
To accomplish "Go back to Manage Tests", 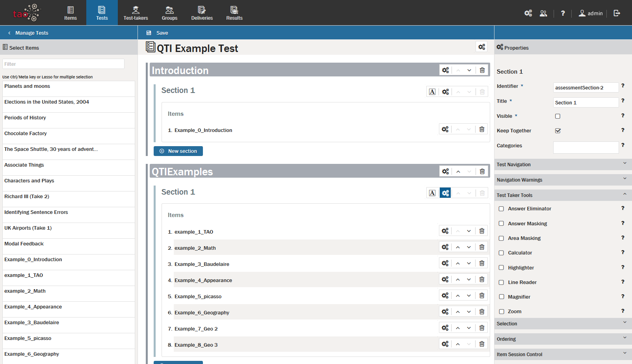I will pos(28,33).
